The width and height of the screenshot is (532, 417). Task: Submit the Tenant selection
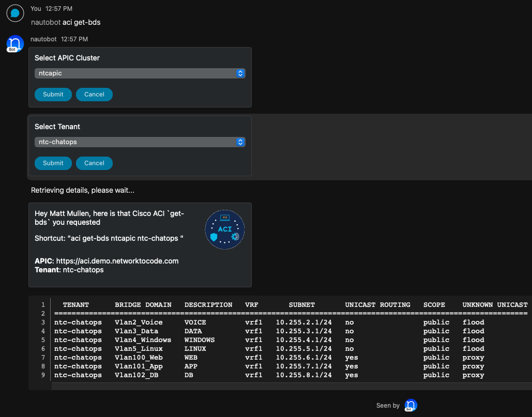pyautogui.click(x=53, y=163)
